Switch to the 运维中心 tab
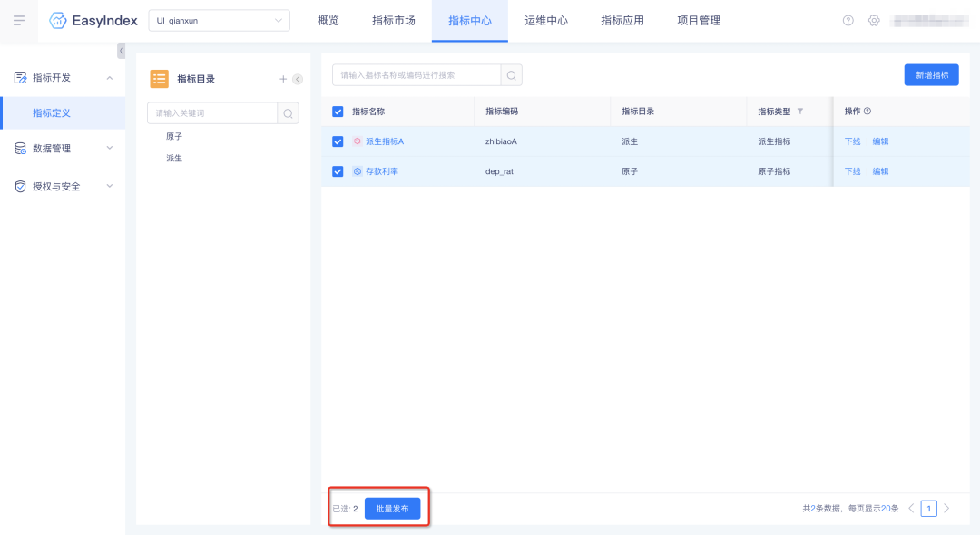Image resolution: width=980 pixels, height=535 pixels. click(546, 21)
